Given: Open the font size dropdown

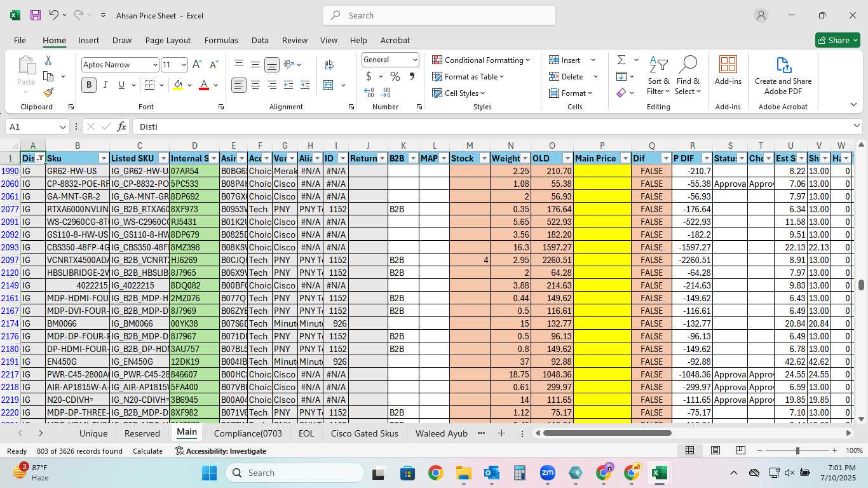Looking at the screenshot, I should click(184, 65).
